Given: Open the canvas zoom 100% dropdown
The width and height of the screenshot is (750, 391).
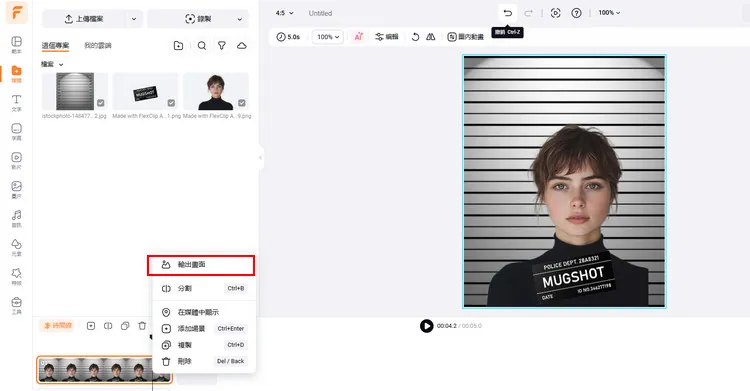Looking at the screenshot, I should point(609,13).
